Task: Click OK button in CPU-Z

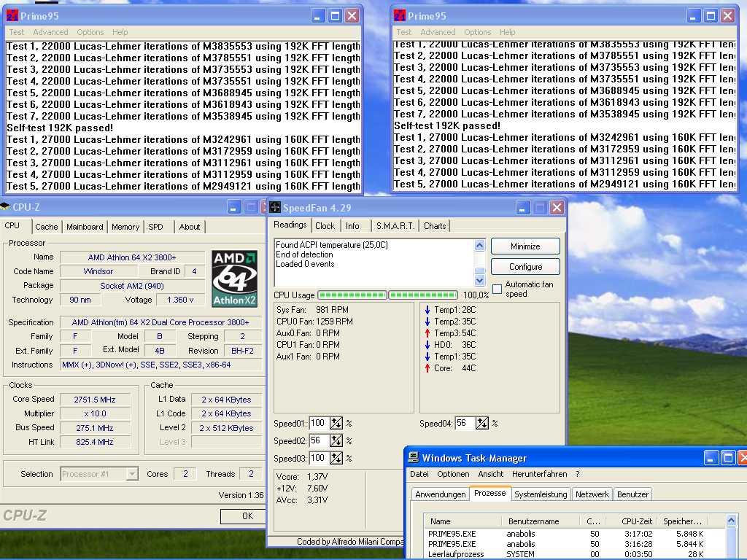Action: [x=245, y=516]
